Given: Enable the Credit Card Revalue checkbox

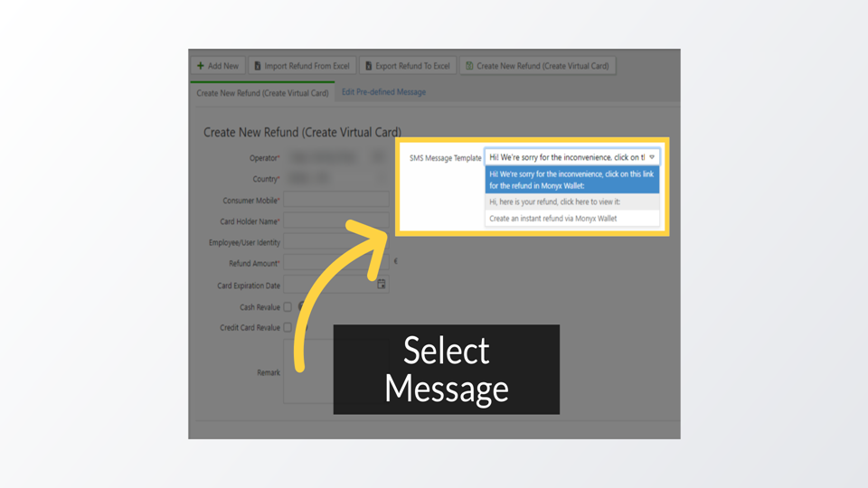Looking at the screenshot, I should tap(288, 328).
